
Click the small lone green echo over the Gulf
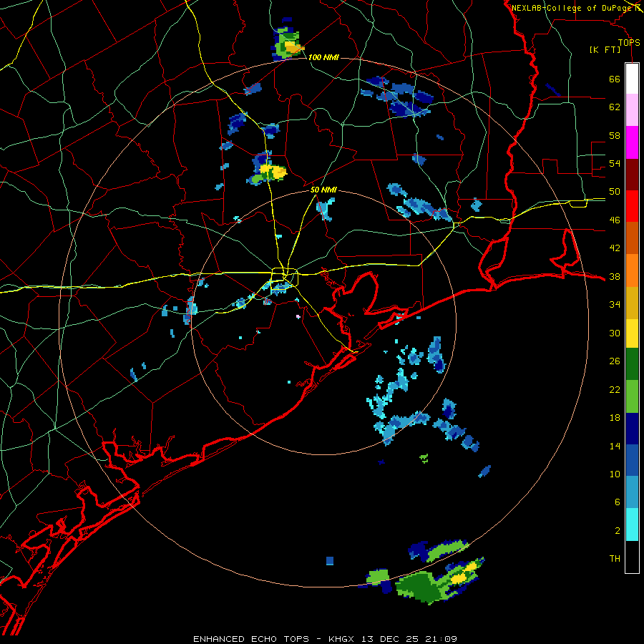424,458
